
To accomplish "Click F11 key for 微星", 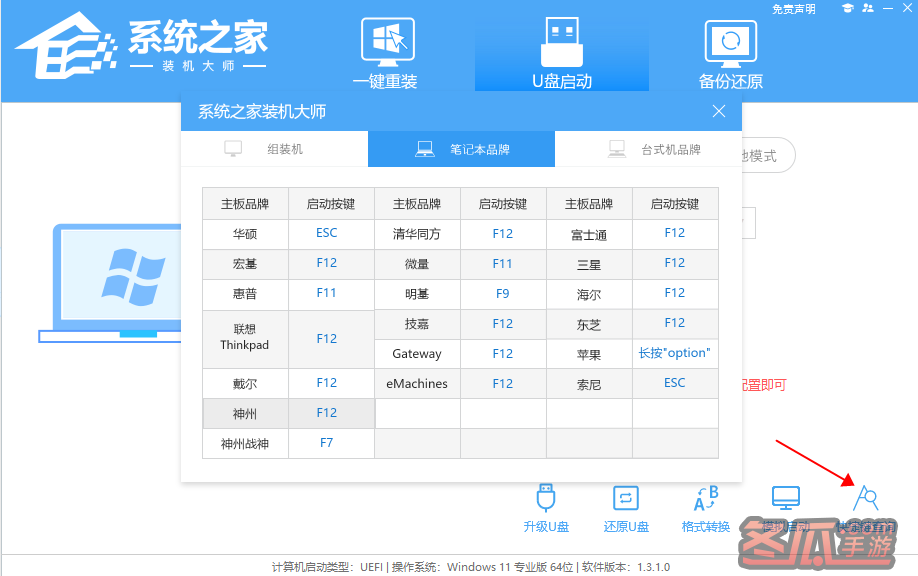I will [502, 264].
